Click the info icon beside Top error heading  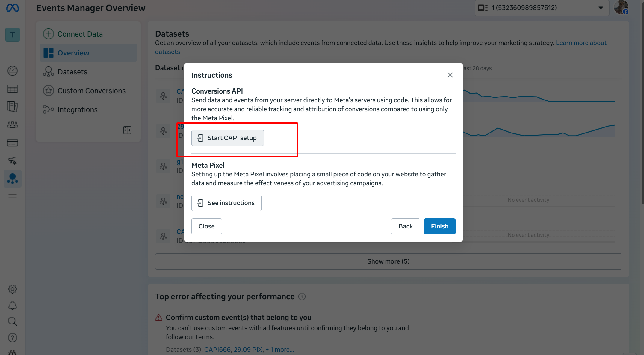(302, 297)
